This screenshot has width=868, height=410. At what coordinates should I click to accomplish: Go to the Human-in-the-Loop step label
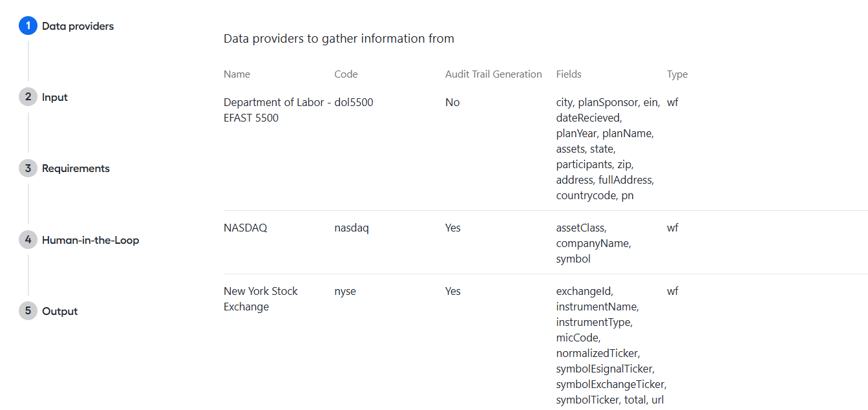tap(90, 241)
